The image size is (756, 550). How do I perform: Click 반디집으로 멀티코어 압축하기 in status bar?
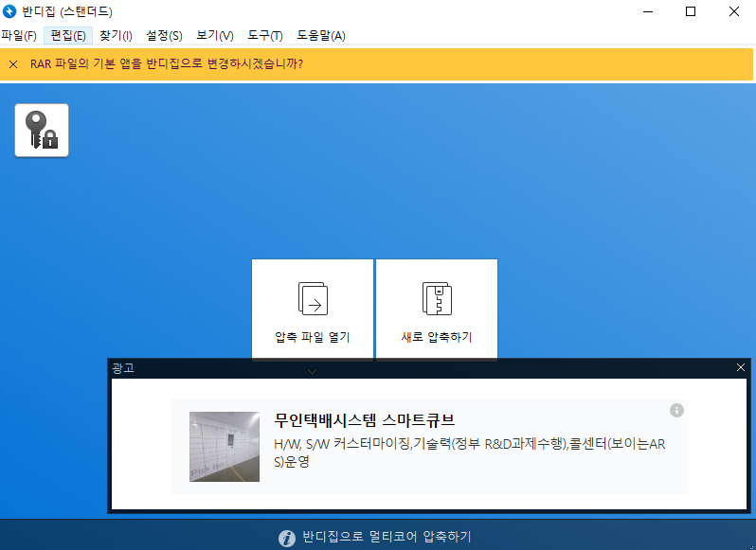[x=387, y=537]
